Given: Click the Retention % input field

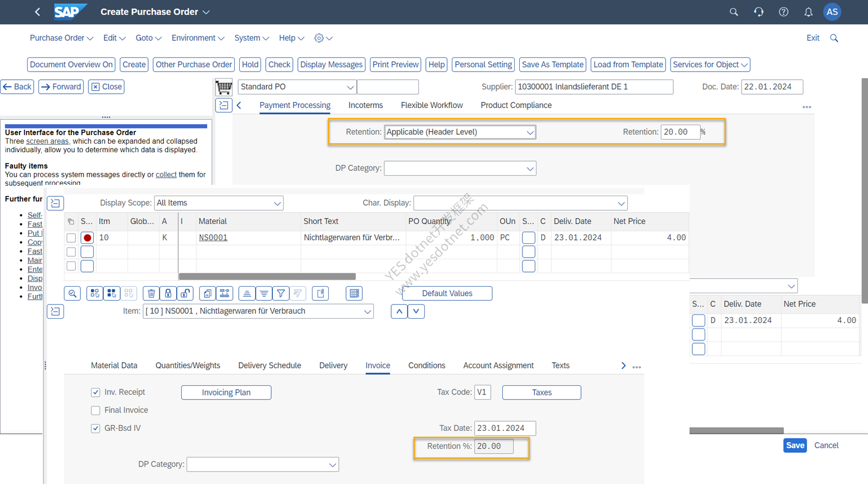Looking at the screenshot, I should click(494, 447).
